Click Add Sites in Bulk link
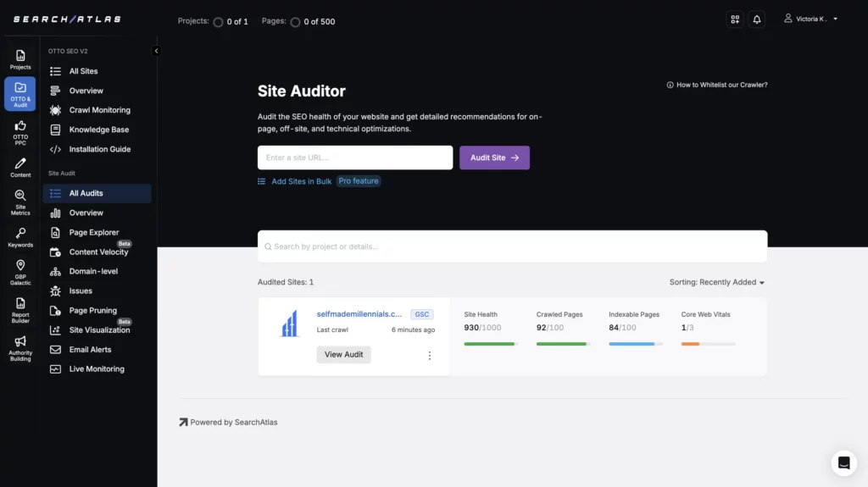 coord(301,181)
